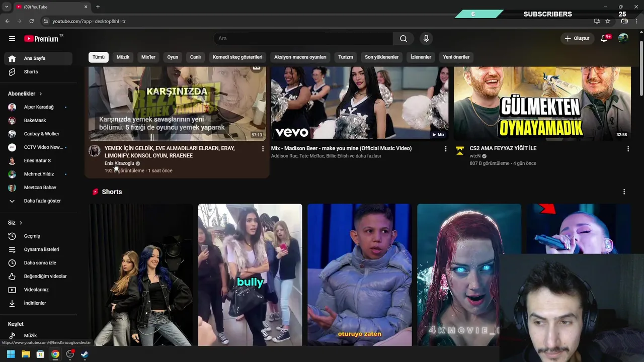This screenshot has height=362, width=644.
Task: Select the Komedi skeç gösterileri chip
Action: pos(237,57)
